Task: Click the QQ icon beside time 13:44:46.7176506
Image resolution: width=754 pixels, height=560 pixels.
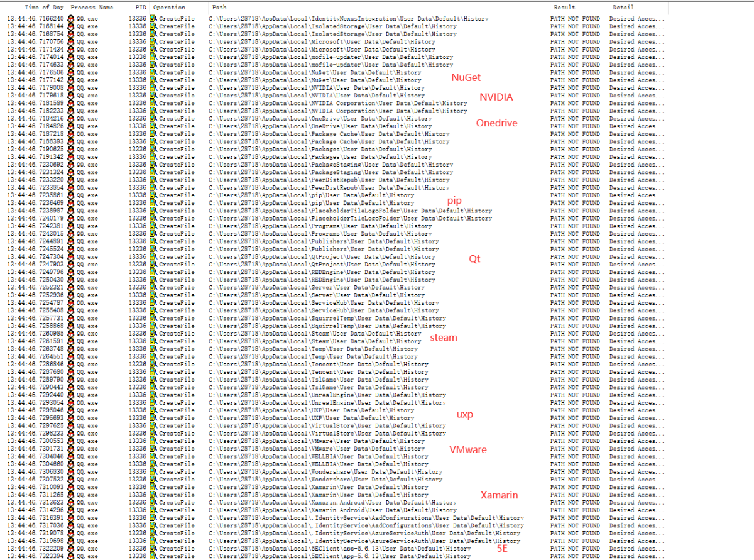Action: coord(71,72)
